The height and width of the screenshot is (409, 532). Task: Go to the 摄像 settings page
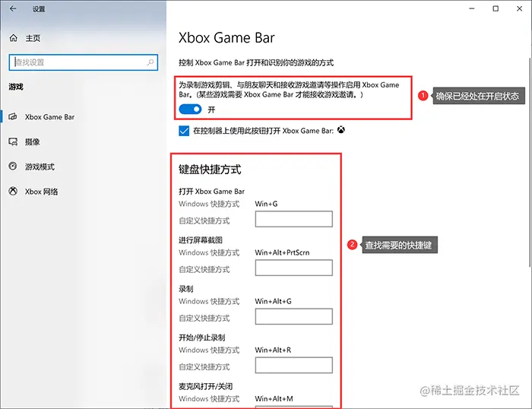pos(83,141)
